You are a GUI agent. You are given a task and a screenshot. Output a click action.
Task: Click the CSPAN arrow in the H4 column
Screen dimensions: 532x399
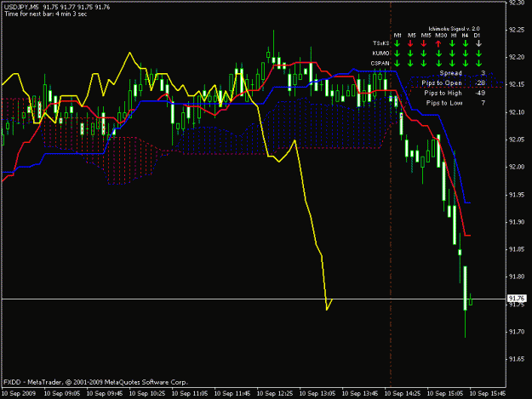pos(466,63)
